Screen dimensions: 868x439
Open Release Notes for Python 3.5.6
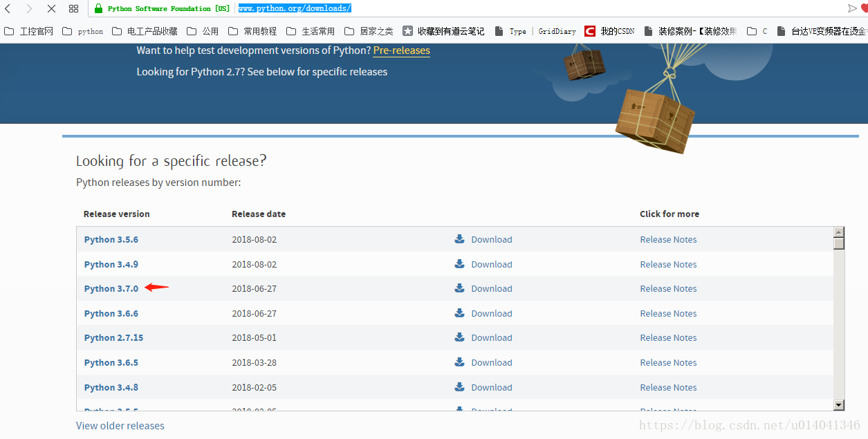668,240
